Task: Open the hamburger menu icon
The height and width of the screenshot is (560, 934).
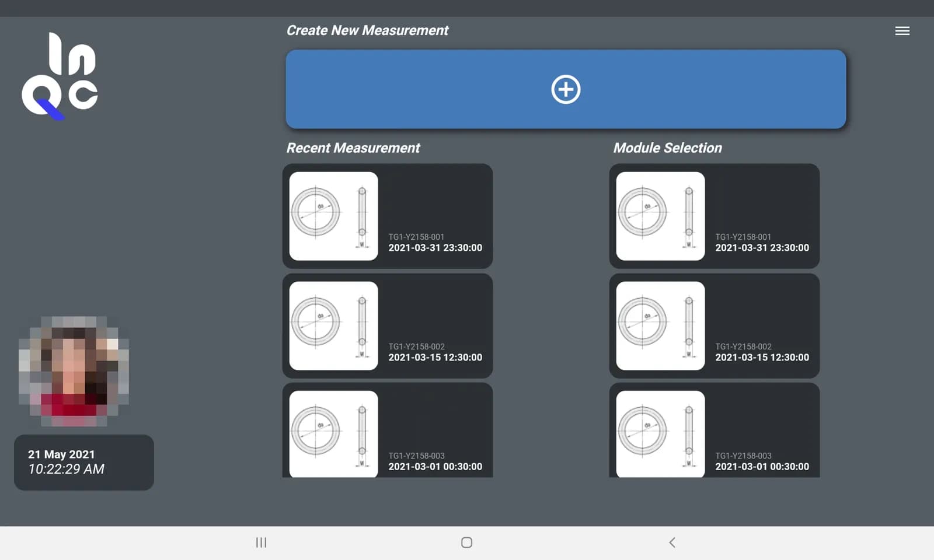Action: (x=902, y=31)
